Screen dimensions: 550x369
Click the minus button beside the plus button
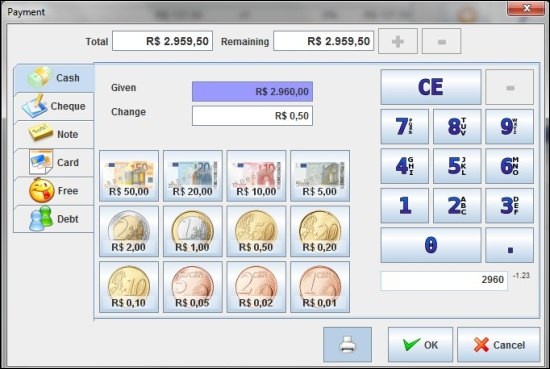pyautogui.click(x=442, y=41)
